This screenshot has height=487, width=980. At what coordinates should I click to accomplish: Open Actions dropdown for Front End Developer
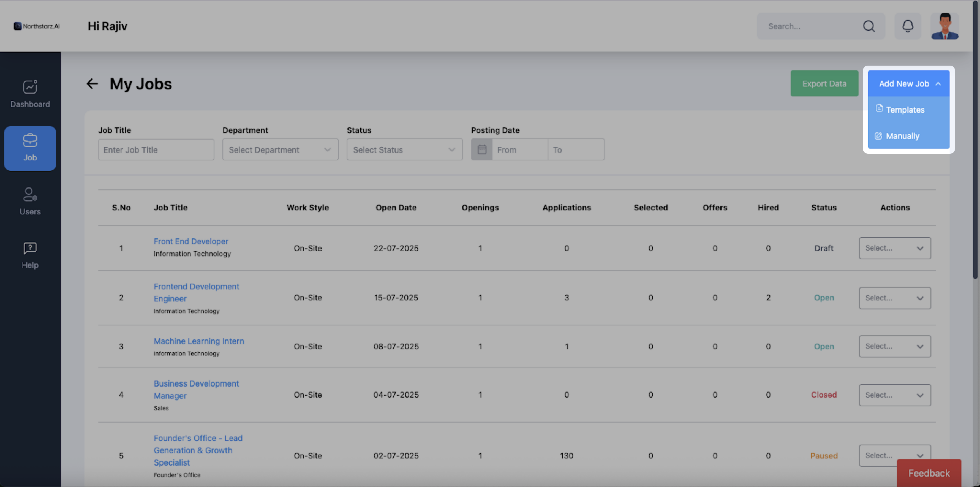coord(894,248)
